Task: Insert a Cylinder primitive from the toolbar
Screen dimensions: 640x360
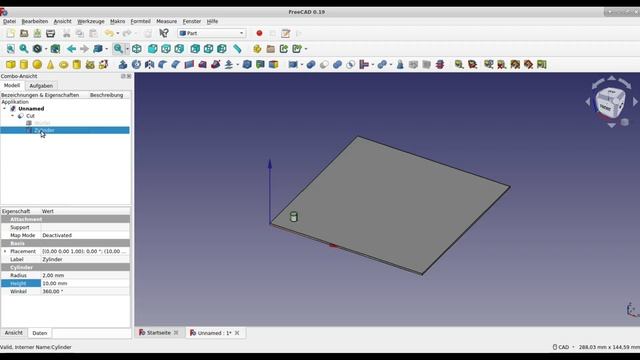Action: [x=24, y=64]
